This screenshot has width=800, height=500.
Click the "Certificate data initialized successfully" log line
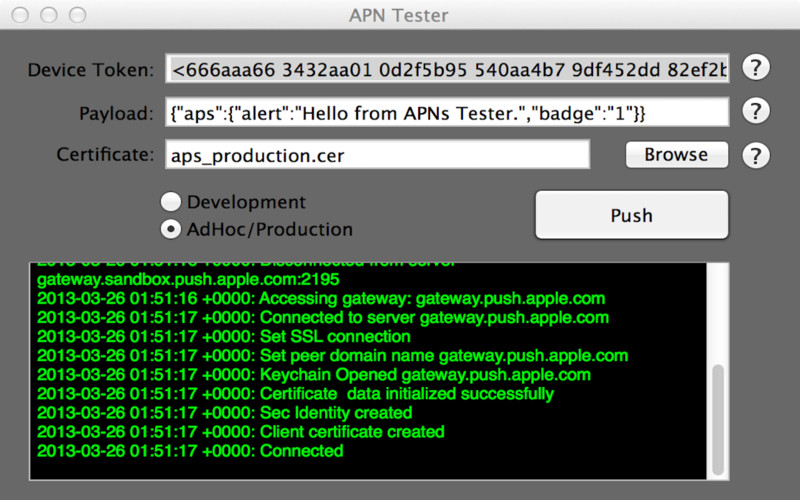click(295, 394)
